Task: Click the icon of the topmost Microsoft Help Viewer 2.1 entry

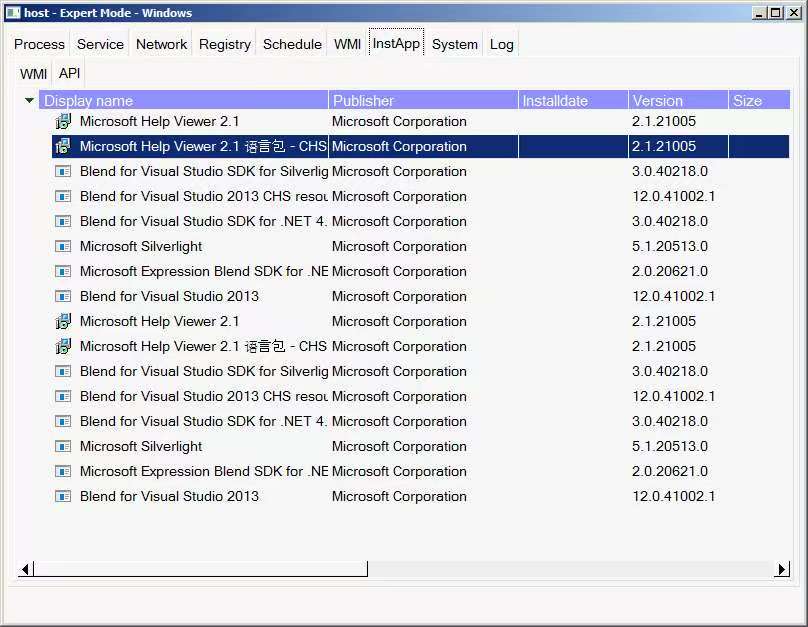Action: 63,122
